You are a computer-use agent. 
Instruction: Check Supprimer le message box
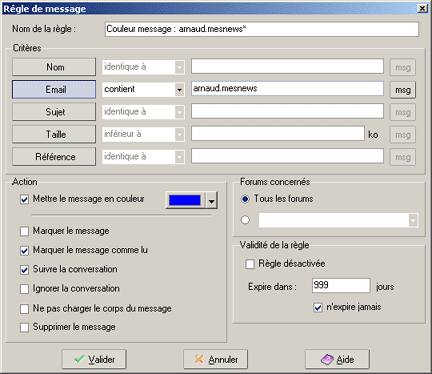point(24,327)
